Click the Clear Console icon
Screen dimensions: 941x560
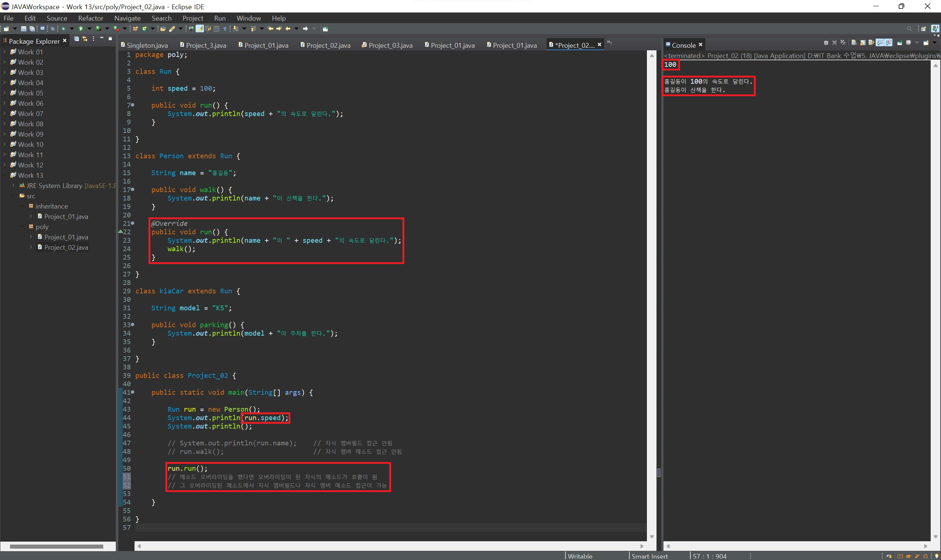(854, 43)
